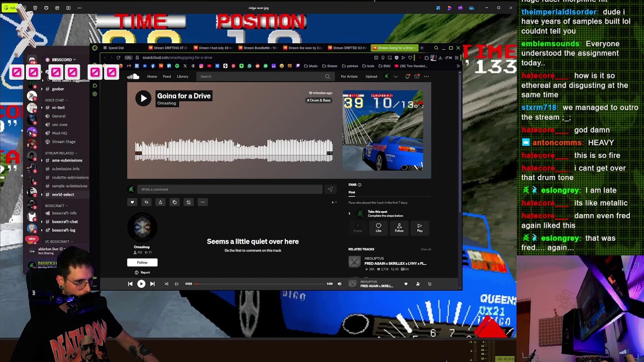Open the tools bookmarks folder

368,66
